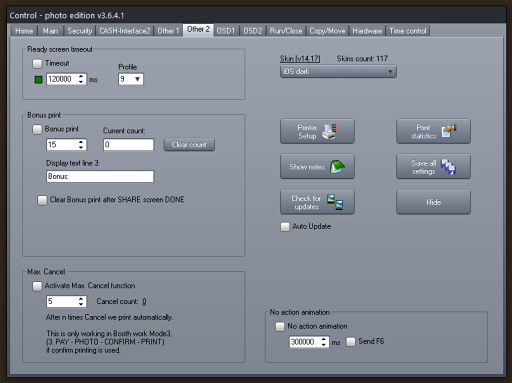Click the Skin [v14.17] link

coord(300,59)
